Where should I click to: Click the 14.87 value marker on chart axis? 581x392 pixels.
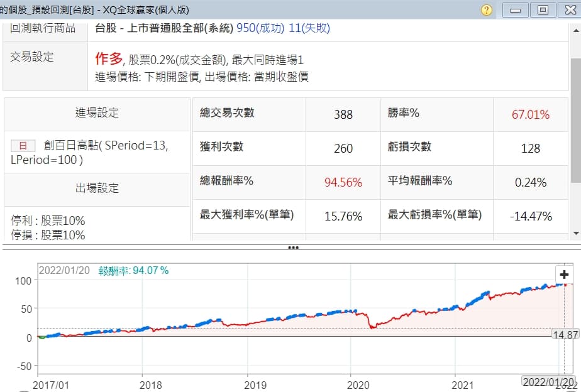564,335
